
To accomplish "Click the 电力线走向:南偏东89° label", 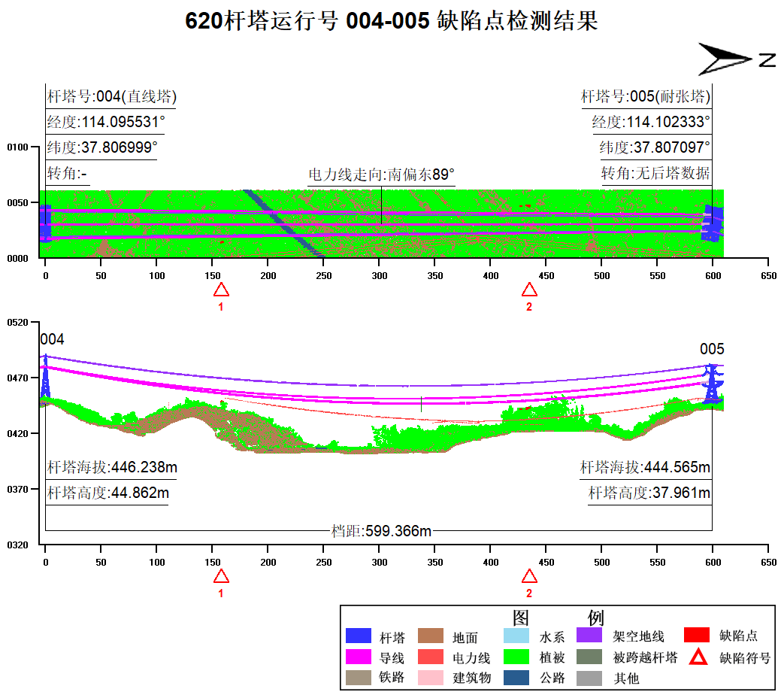I will pyautogui.click(x=382, y=174).
